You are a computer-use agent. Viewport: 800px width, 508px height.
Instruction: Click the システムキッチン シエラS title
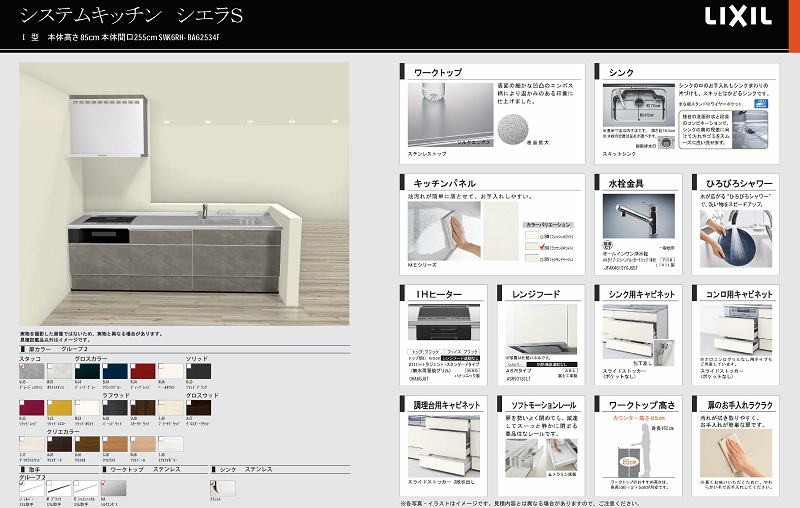(x=131, y=15)
